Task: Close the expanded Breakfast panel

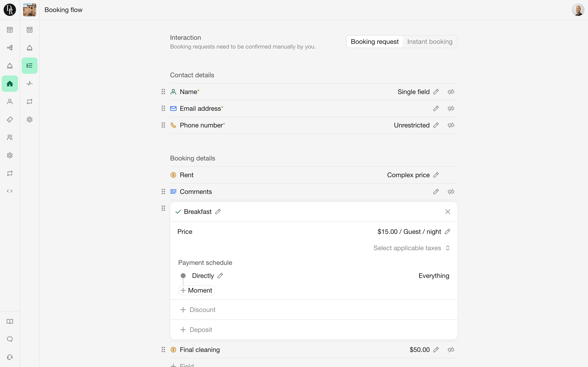Action: click(x=448, y=212)
